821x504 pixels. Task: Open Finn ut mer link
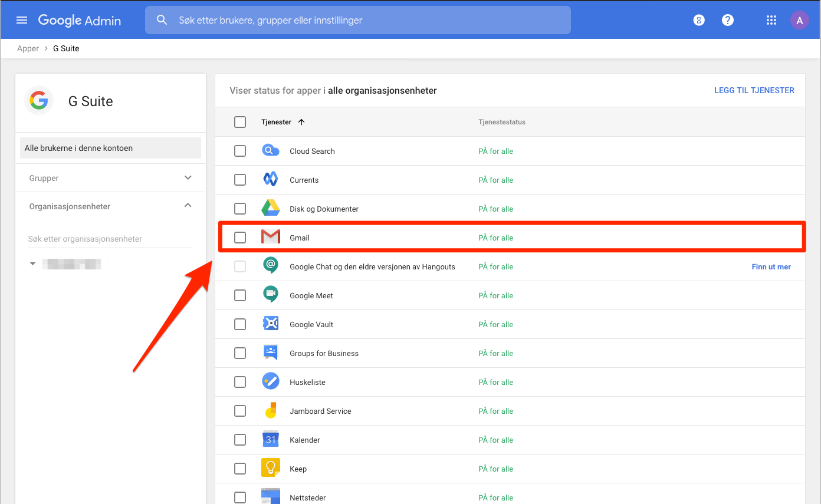tap(771, 266)
